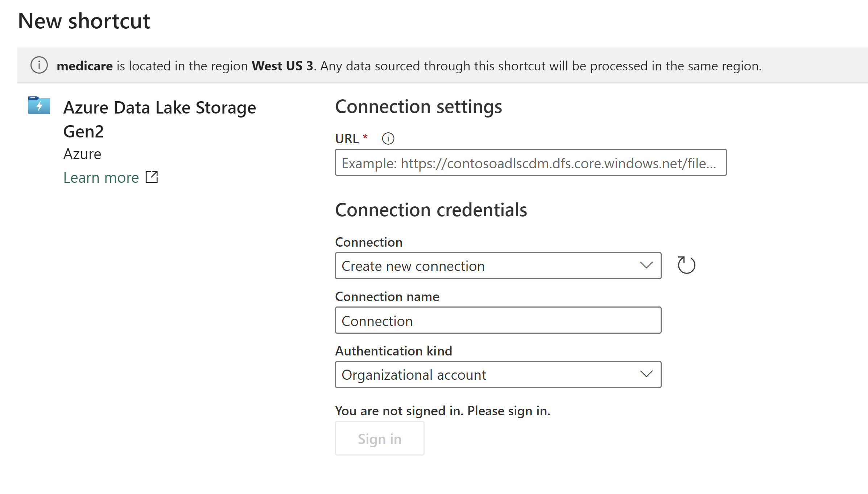Expand the Authentication kind dropdown

tap(497, 375)
